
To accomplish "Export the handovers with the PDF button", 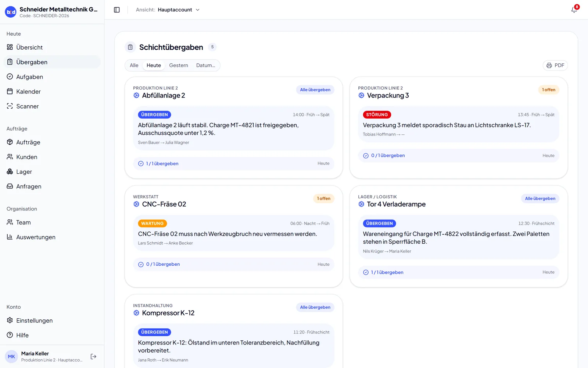I will click(555, 66).
